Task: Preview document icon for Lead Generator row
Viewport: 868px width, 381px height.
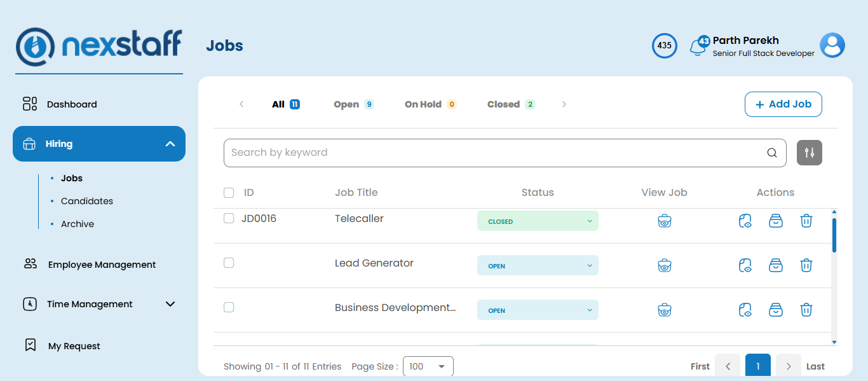Action: (x=745, y=265)
